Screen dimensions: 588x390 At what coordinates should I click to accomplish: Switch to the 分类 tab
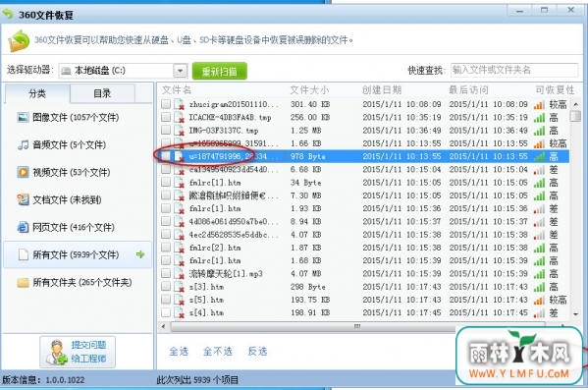37,93
